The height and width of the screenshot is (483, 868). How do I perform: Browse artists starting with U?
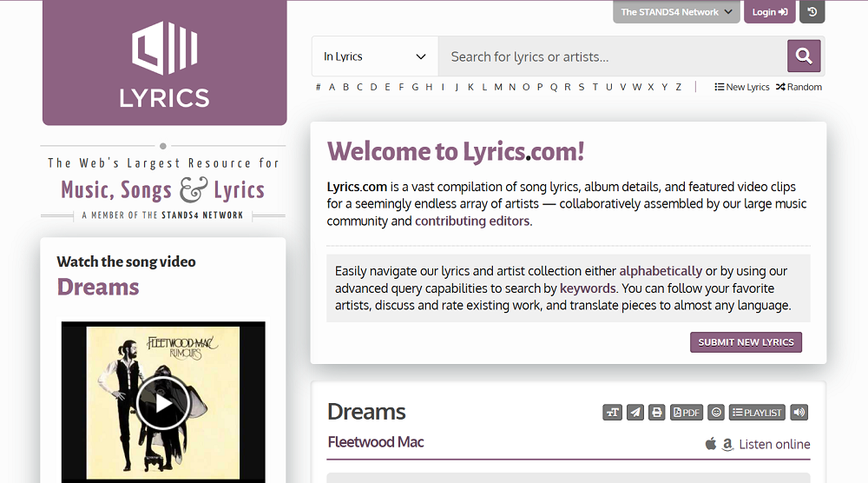click(609, 87)
